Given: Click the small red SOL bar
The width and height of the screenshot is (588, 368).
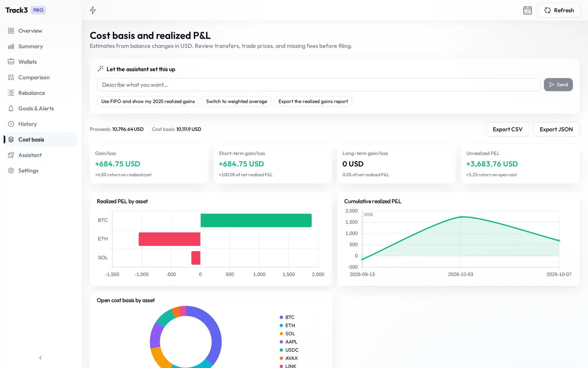Looking at the screenshot, I should click(x=196, y=258).
